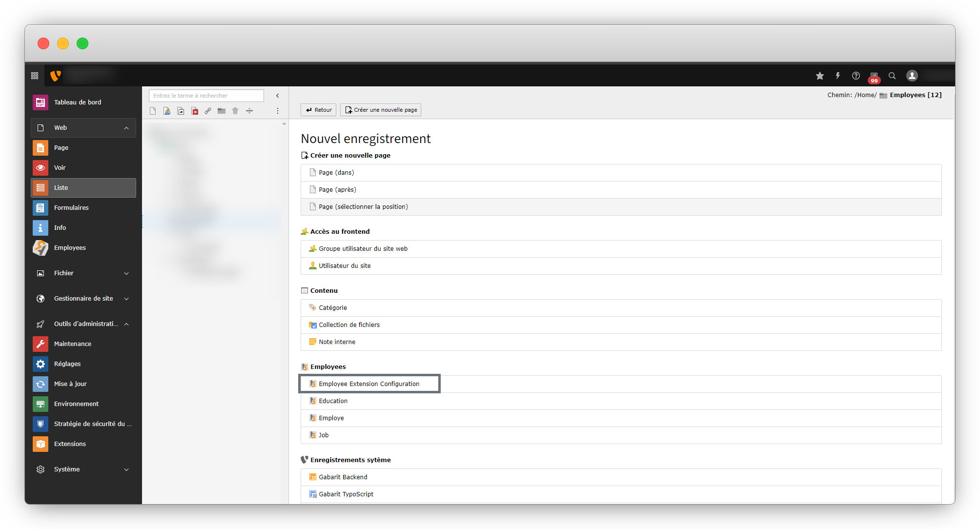The image size is (980, 529).
Task: Click the folder icon in tree toolbar
Action: coord(222,111)
